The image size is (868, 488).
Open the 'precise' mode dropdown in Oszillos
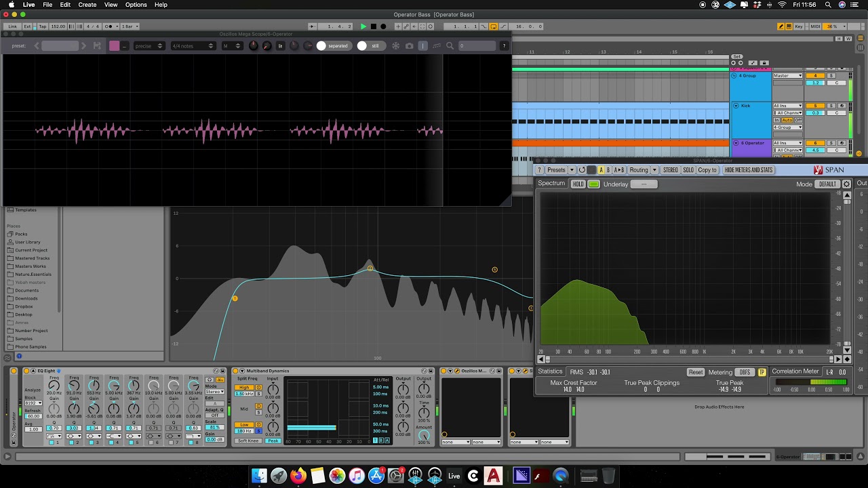pos(149,46)
